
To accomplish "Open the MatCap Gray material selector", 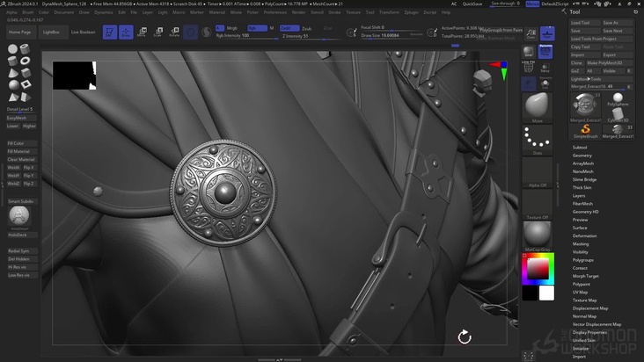I will pyautogui.click(x=538, y=236).
